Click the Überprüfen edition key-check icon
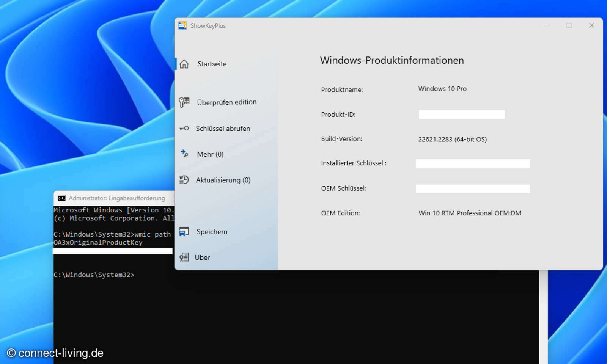The image size is (607, 364). [184, 102]
